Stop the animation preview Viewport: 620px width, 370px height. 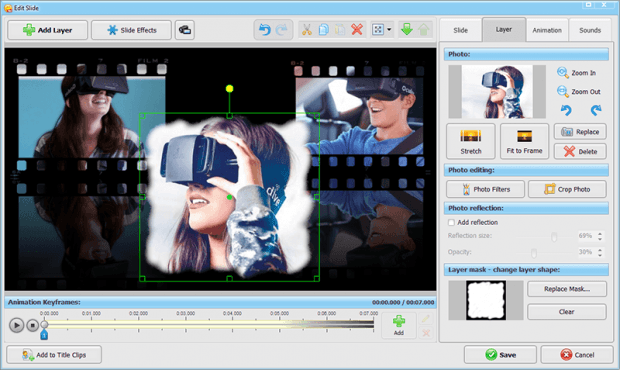pyautogui.click(x=32, y=325)
